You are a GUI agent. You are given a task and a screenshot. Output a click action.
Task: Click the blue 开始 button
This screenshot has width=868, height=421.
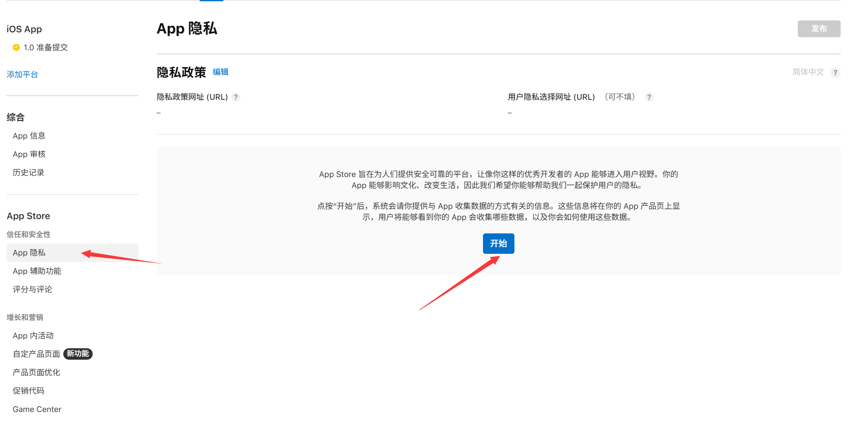pos(498,244)
